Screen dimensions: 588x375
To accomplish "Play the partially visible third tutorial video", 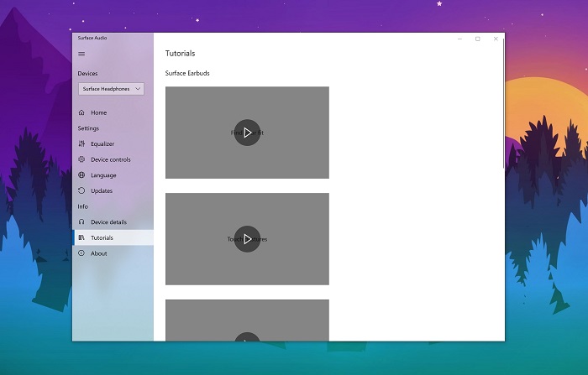I will [x=247, y=336].
